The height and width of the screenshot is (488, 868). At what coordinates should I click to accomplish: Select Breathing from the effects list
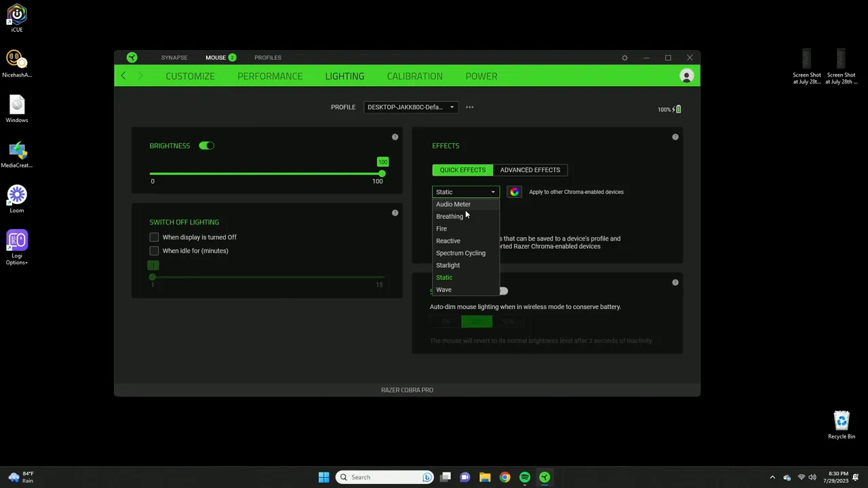click(x=450, y=216)
